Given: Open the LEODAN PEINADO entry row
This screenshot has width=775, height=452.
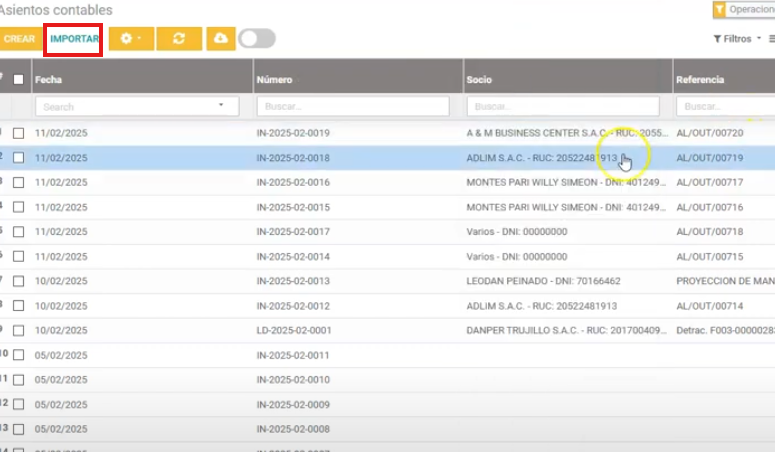Looking at the screenshot, I should 530,281.
